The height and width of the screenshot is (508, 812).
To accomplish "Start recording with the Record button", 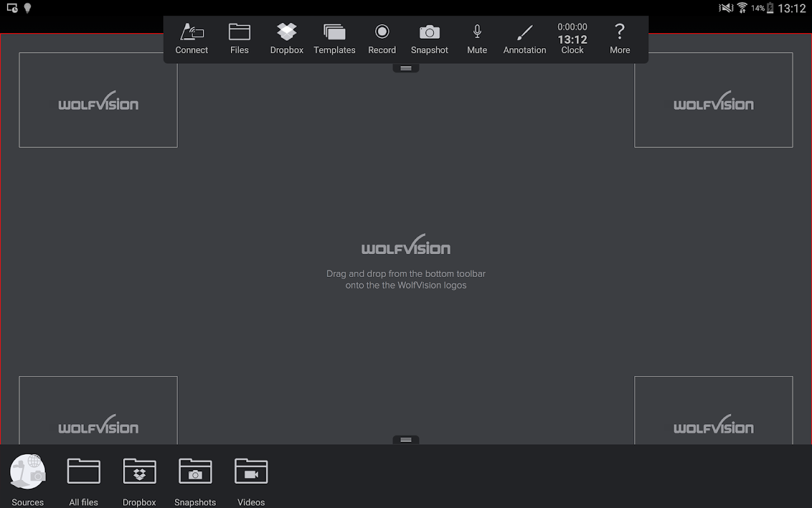I will (382, 39).
